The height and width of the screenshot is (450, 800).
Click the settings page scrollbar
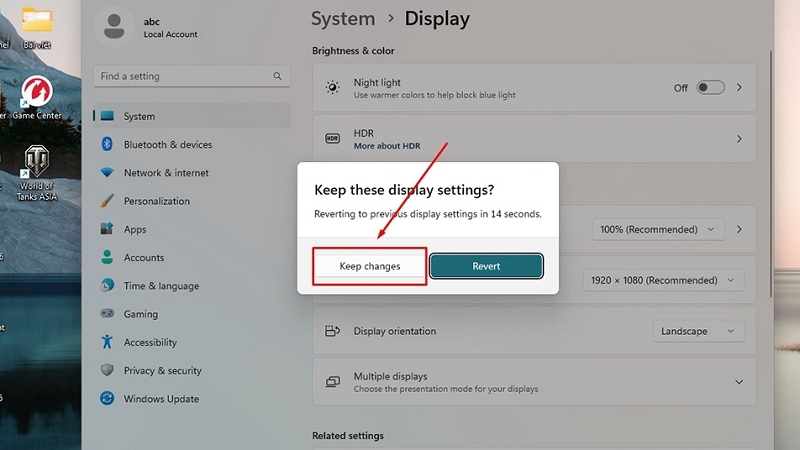[771, 173]
